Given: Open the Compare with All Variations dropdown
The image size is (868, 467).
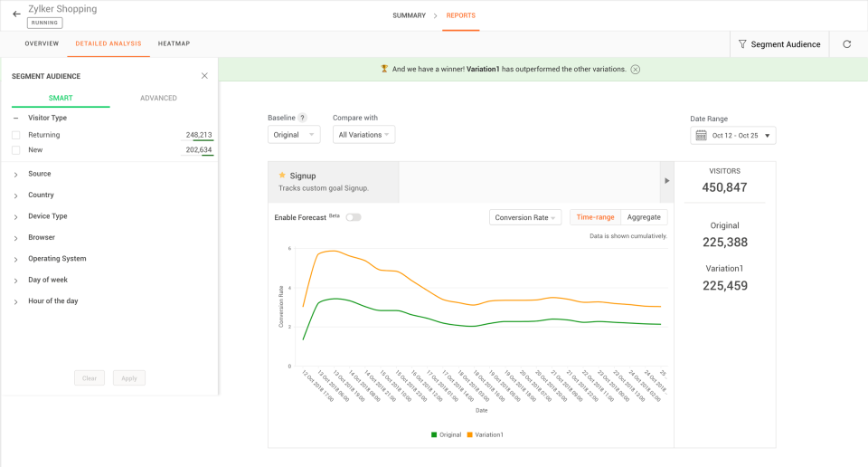Looking at the screenshot, I should pyautogui.click(x=363, y=135).
